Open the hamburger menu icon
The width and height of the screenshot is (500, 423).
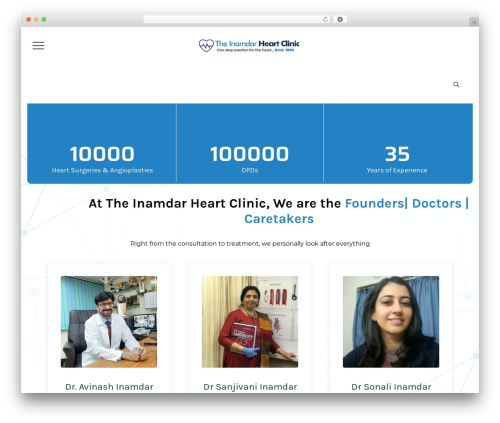pos(38,45)
